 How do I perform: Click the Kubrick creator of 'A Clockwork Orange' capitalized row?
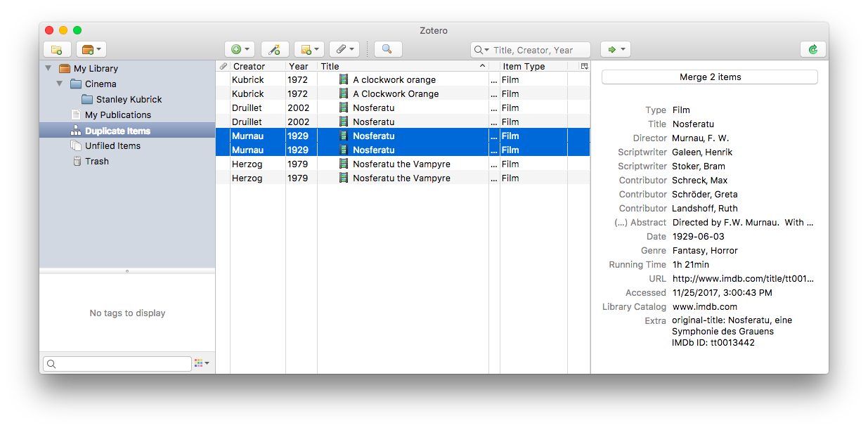pos(248,93)
